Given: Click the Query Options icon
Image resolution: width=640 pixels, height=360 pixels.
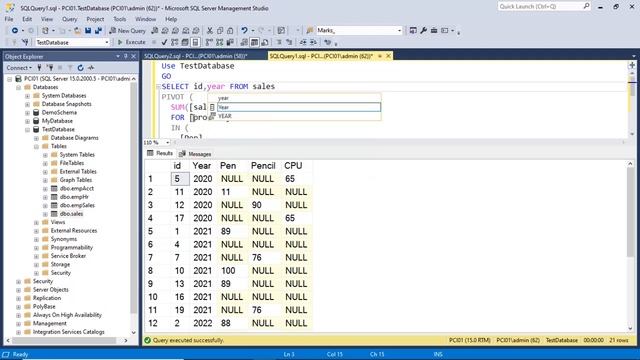Looking at the screenshot, I should [x=185, y=42].
